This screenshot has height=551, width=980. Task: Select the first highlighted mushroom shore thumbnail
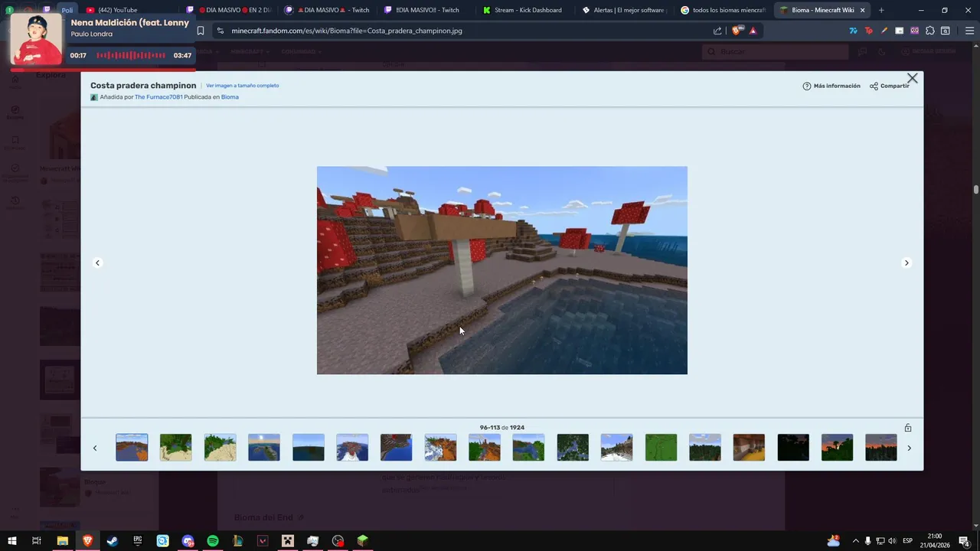[x=132, y=448]
